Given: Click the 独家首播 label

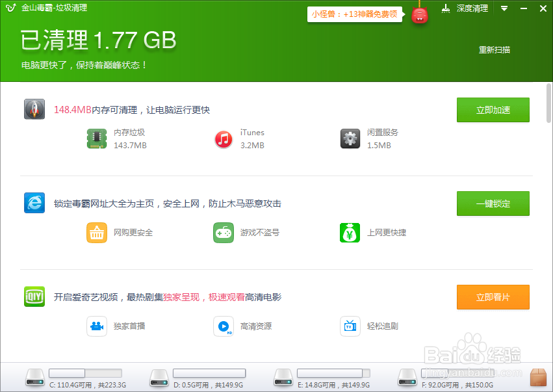Looking at the screenshot, I should pos(129,326).
